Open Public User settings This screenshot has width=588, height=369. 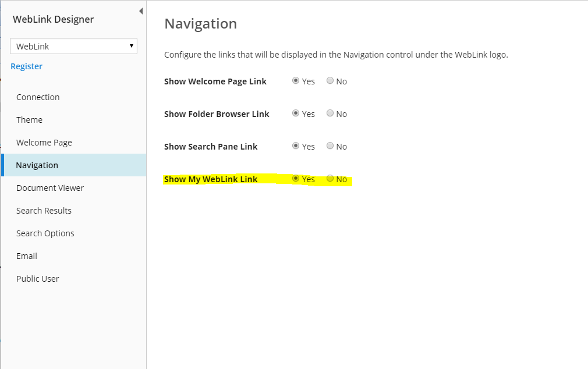coord(37,279)
